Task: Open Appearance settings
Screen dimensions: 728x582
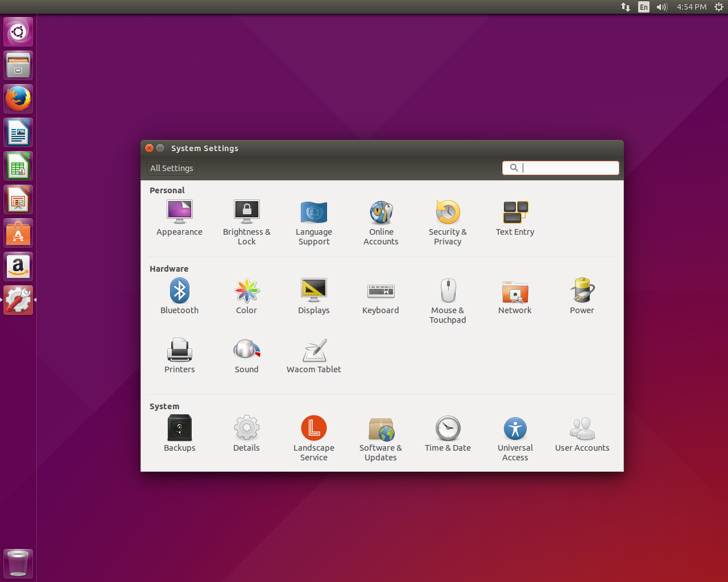Action: (x=179, y=218)
